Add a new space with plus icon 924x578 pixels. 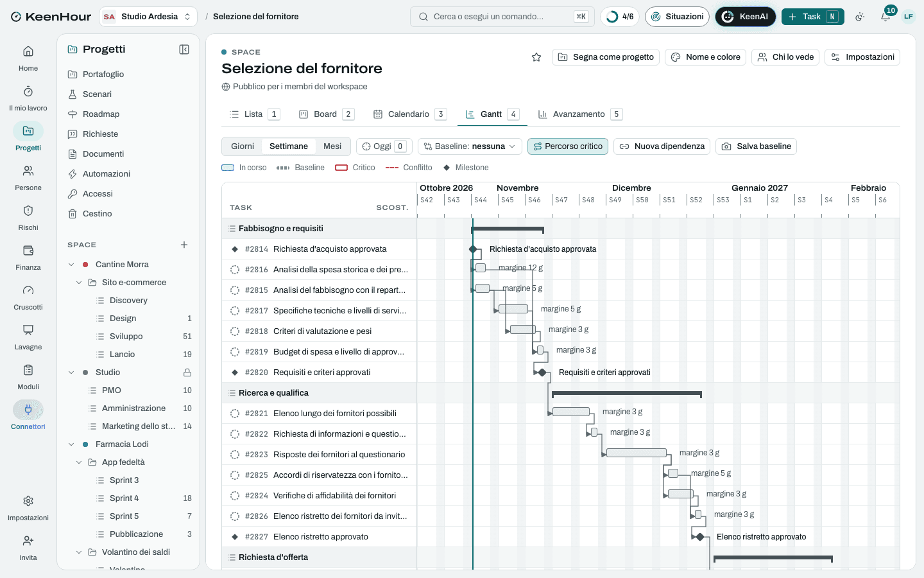click(x=184, y=245)
